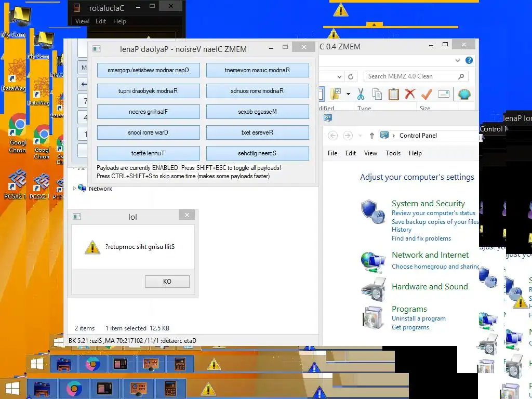Click the Control Panel address breadcrumb
This screenshot has width=532, height=399.
418,136
